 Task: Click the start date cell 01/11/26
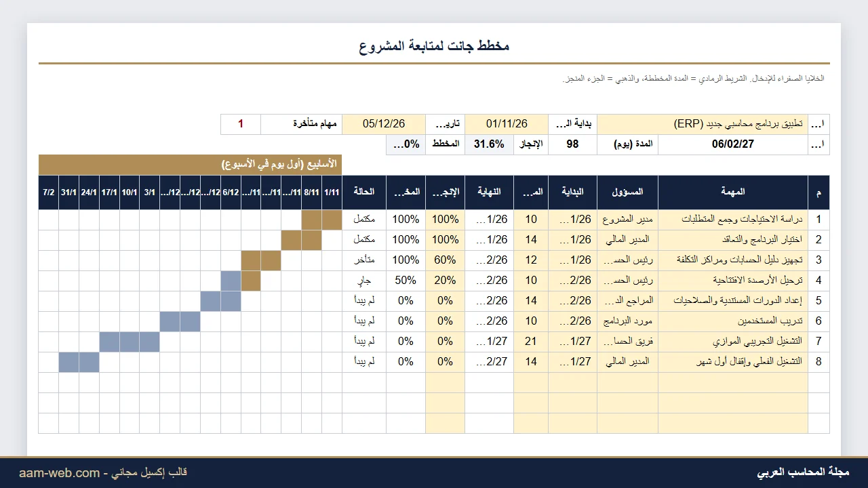507,124
